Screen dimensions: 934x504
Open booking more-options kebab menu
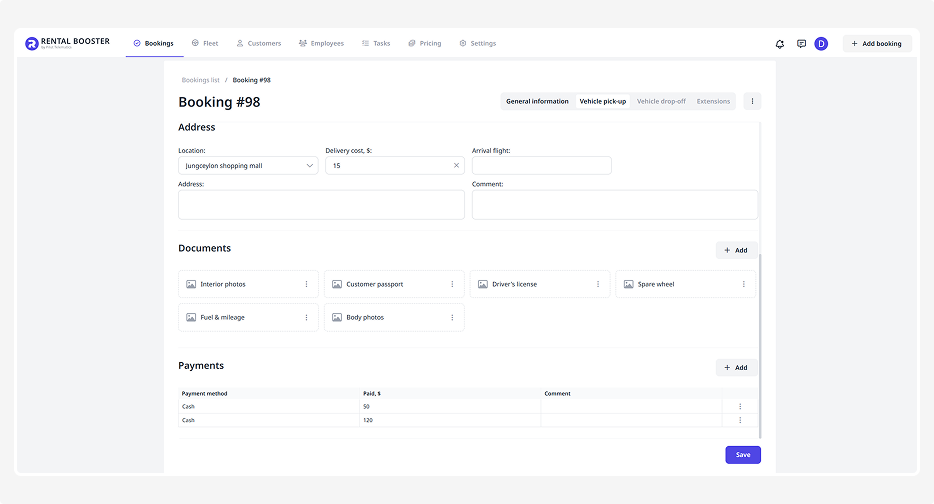click(753, 101)
